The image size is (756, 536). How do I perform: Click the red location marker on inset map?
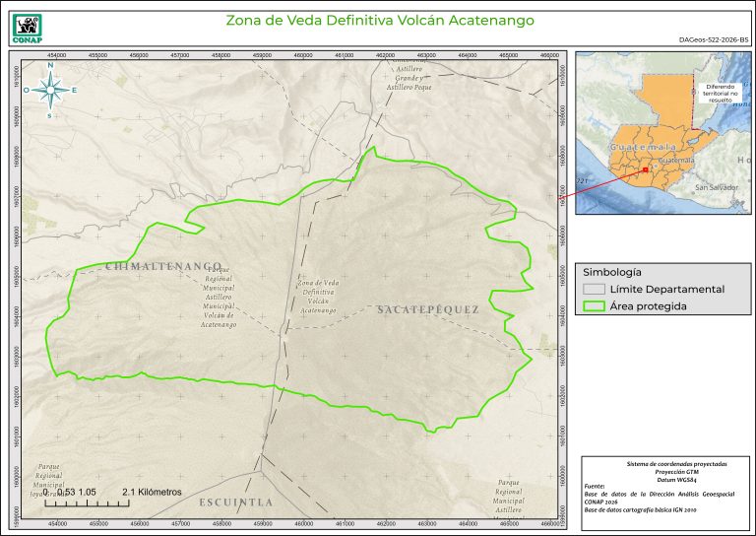tap(646, 168)
